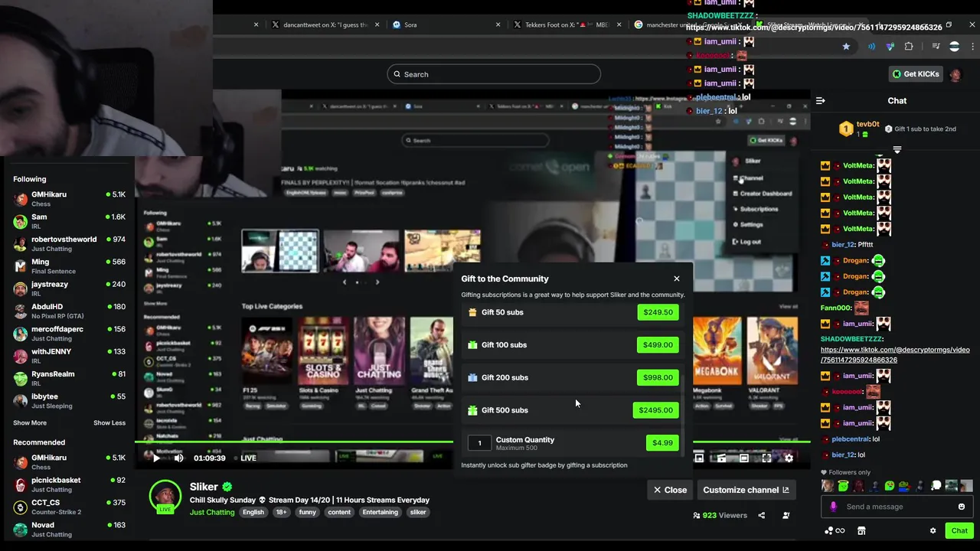Image resolution: width=980 pixels, height=551 pixels.
Task: Open the profile avatar menu in header
Action: (955, 74)
